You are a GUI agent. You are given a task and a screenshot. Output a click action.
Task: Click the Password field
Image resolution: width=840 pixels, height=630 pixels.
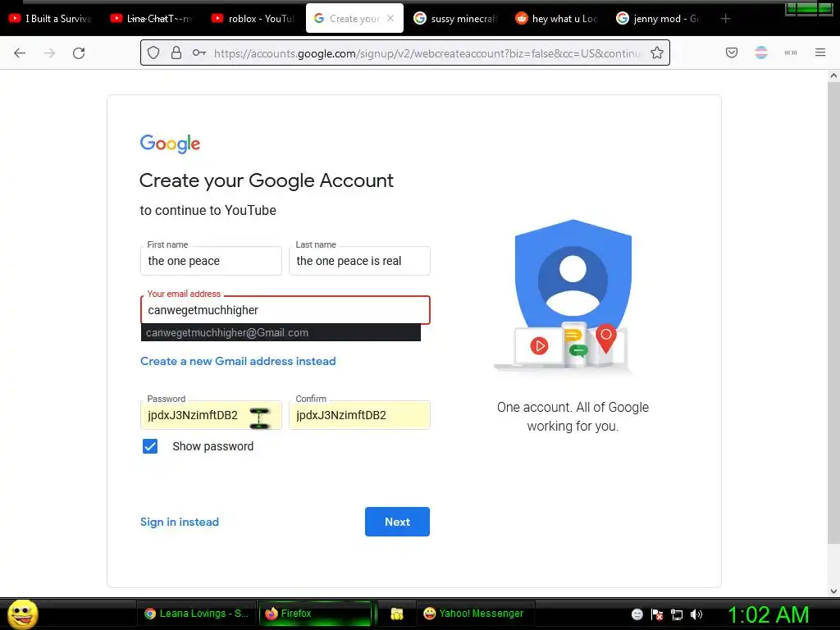pos(211,415)
